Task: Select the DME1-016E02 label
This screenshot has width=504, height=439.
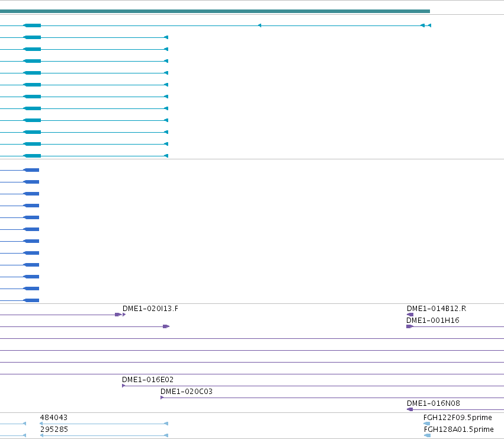Action: (x=147, y=380)
